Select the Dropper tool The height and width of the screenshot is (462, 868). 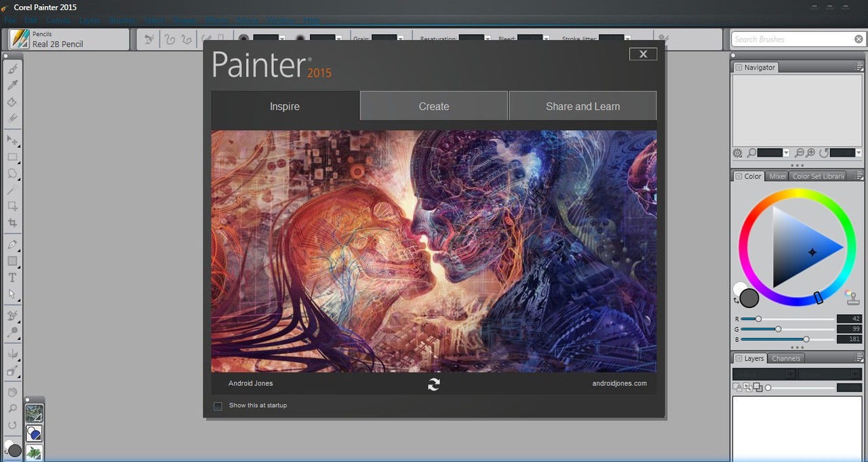point(12,85)
